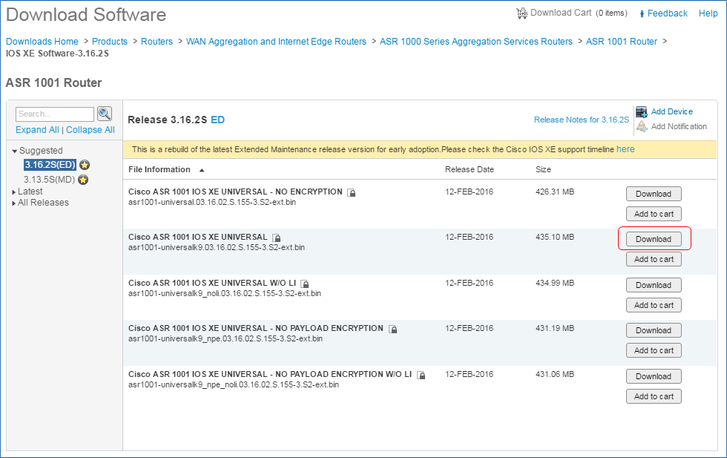Screen dimensions: 727x458
Task: Click Expand All link
Action: click(x=37, y=130)
